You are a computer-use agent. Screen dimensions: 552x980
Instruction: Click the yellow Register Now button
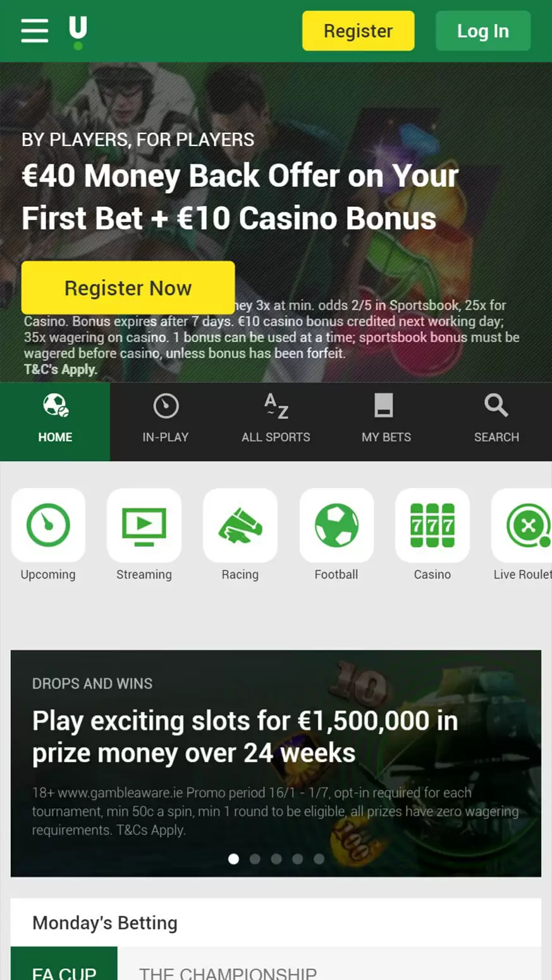128,288
